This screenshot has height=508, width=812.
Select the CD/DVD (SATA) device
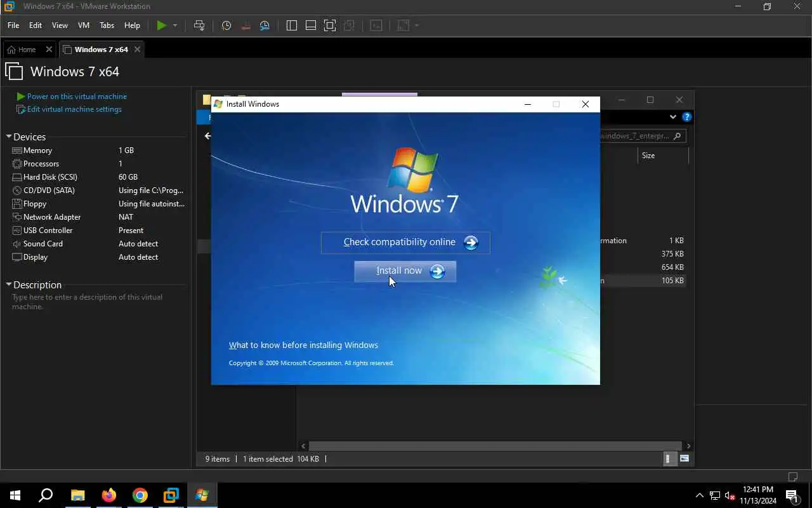pos(98,190)
